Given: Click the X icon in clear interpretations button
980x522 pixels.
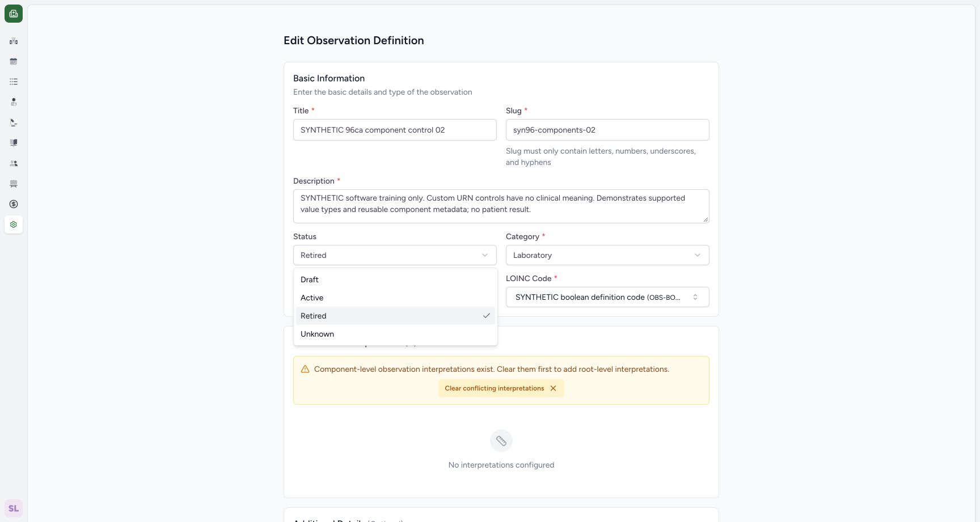Looking at the screenshot, I should pyautogui.click(x=553, y=388).
